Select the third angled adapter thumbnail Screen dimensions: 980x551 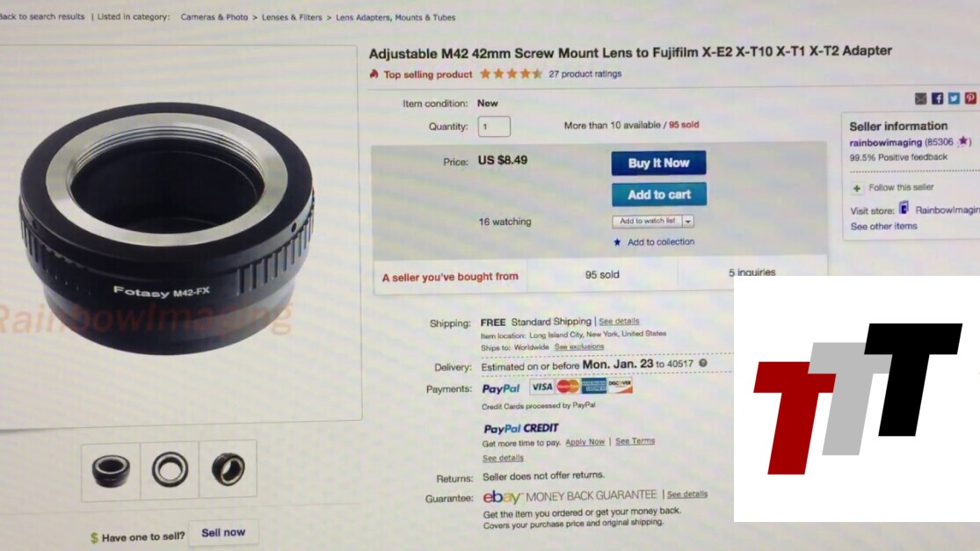228,468
